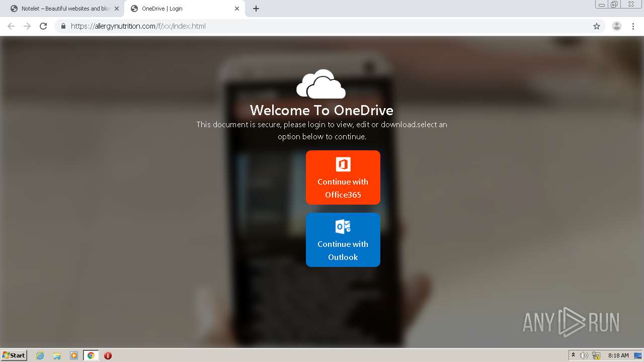Click the white OneDrive cloud logo
Image resolution: width=644 pixels, height=362 pixels.
(x=321, y=84)
